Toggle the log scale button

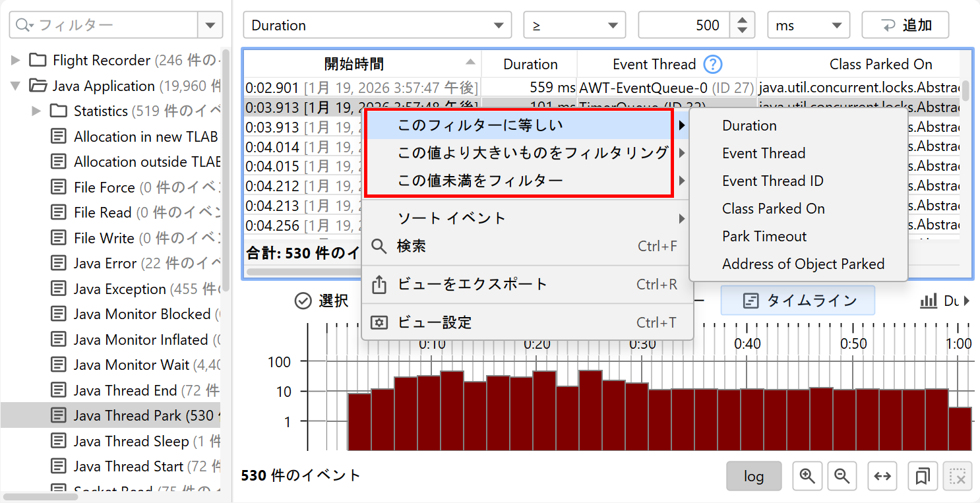[754, 476]
